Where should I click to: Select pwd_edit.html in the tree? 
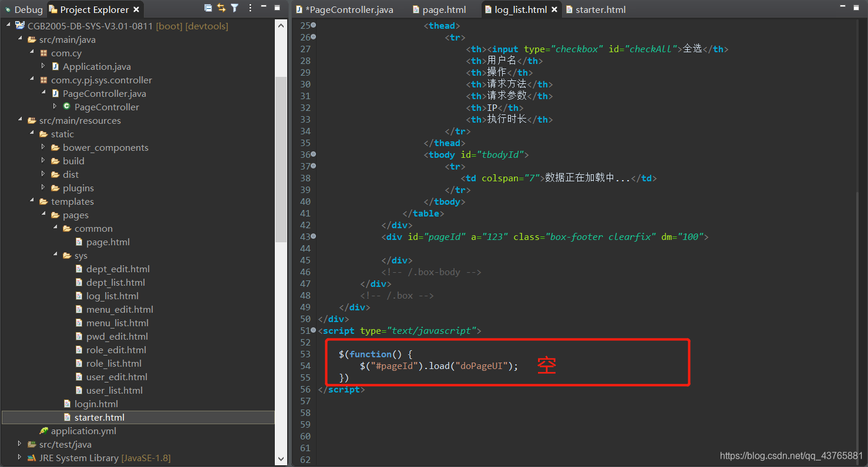[x=117, y=336]
